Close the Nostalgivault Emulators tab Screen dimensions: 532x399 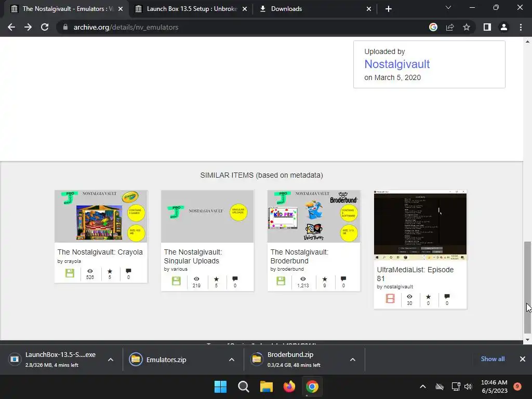pos(121,9)
